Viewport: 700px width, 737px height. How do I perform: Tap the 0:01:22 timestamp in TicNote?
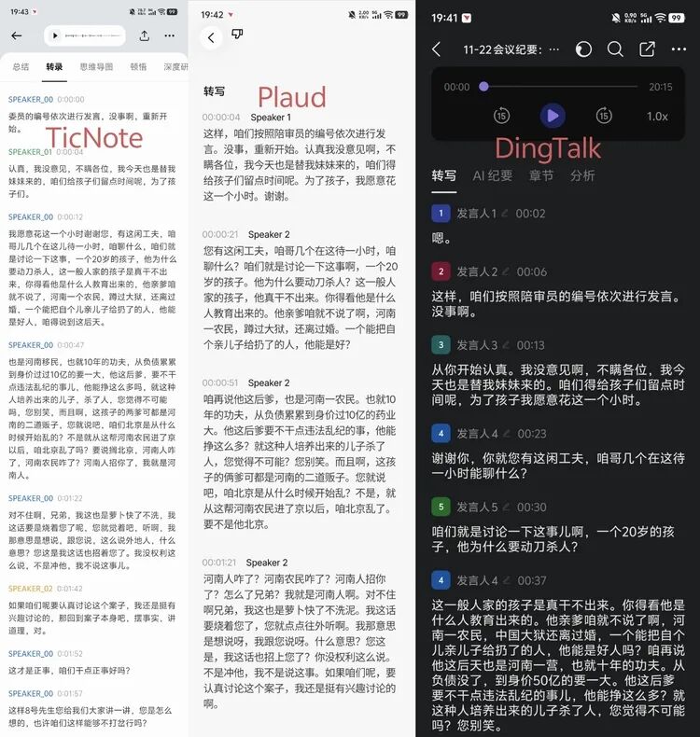(x=70, y=498)
